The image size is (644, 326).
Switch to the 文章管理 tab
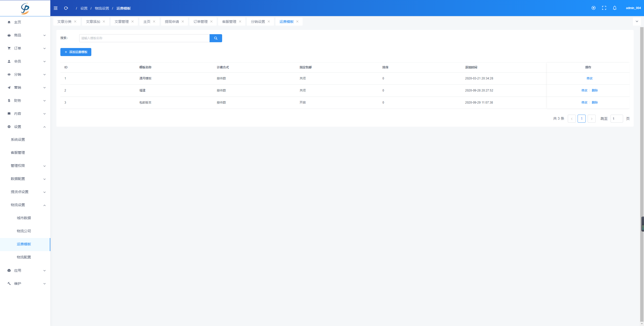[x=122, y=22]
